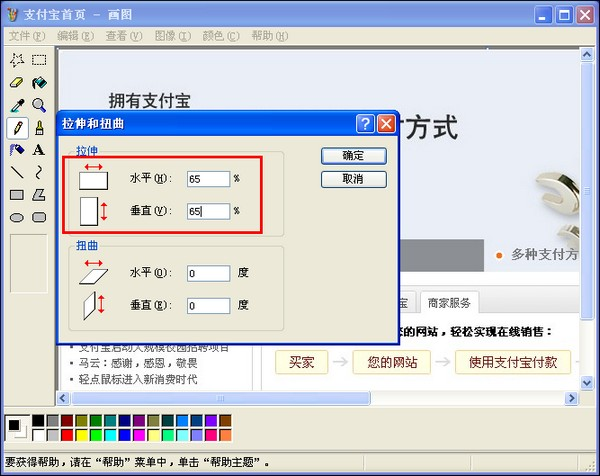Select the Text tool
This screenshot has height=476, width=600.
point(39,150)
